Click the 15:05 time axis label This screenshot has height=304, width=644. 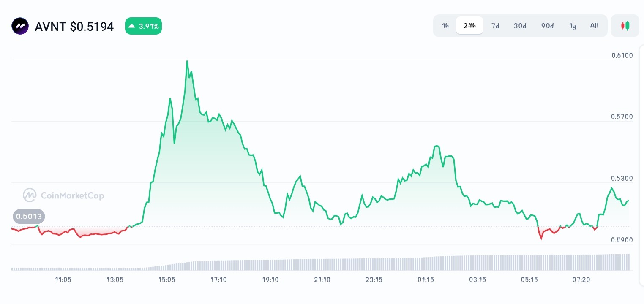(x=167, y=280)
